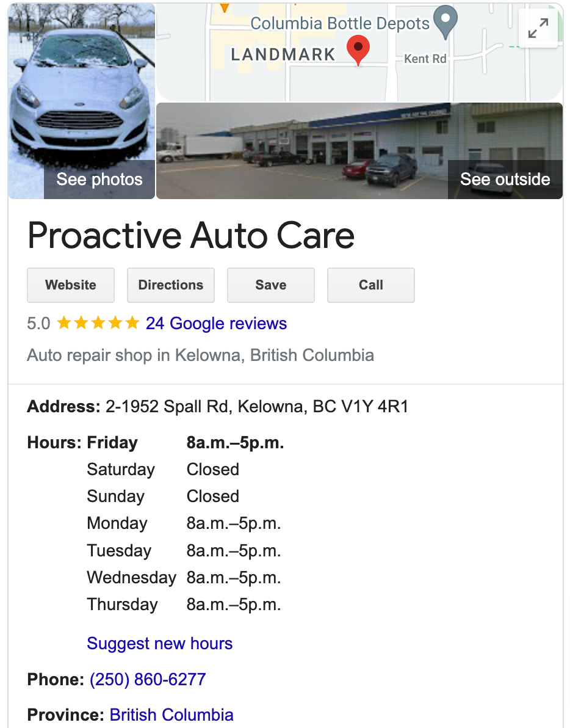Click the Proactive Auto Care title
The width and height of the screenshot is (570, 728).
tap(190, 235)
